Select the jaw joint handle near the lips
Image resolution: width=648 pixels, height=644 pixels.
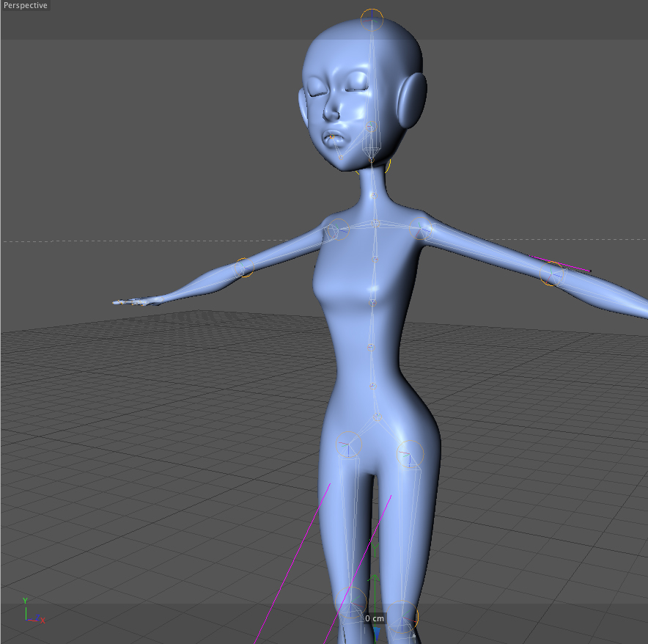click(332, 137)
